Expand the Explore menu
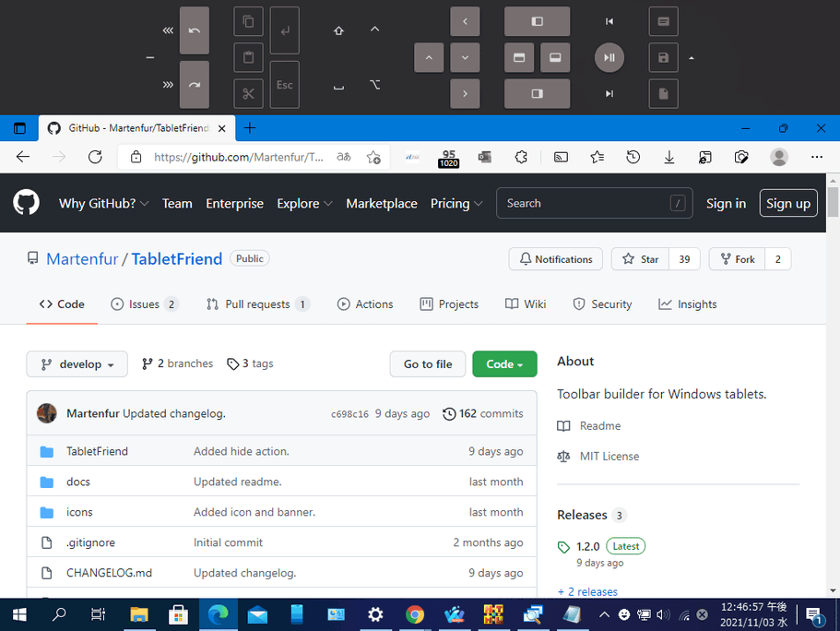 [x=304, y=204]
